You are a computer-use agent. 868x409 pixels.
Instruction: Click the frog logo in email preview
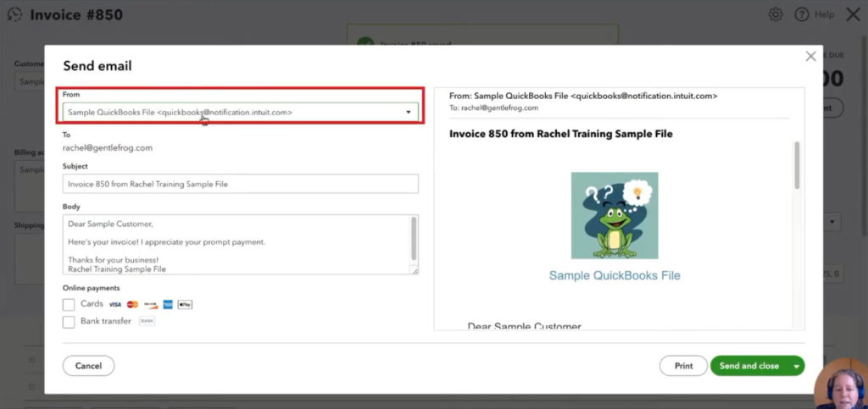pos(614,216)
